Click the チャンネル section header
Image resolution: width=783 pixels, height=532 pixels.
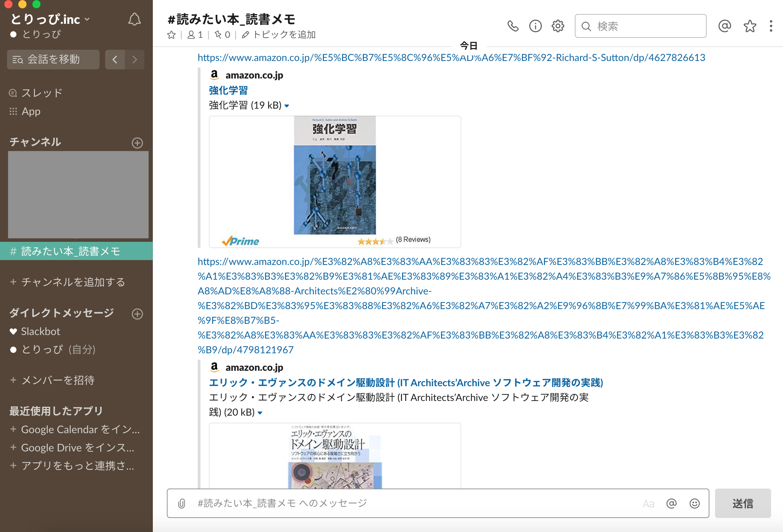tap(35, 142)
